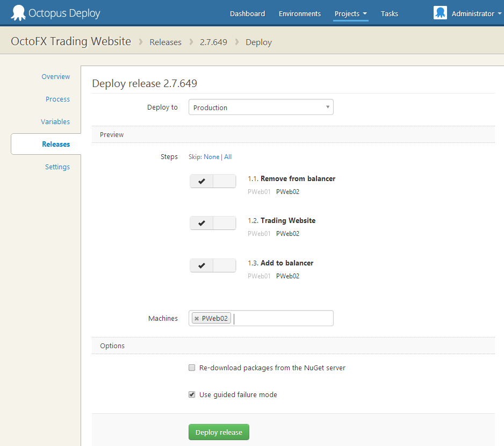Open the Environments page
The width and height of the screenshot is (504, 446).
[x=299, y=14]
